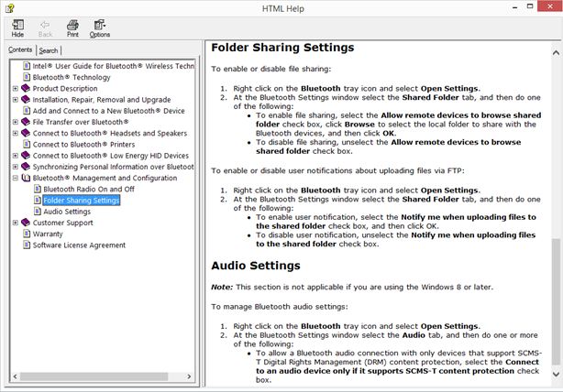Select Installation, Repair, Removal and Upgrade label
The width and height of the screenshot is (563, 392).
tap(102, 100)
